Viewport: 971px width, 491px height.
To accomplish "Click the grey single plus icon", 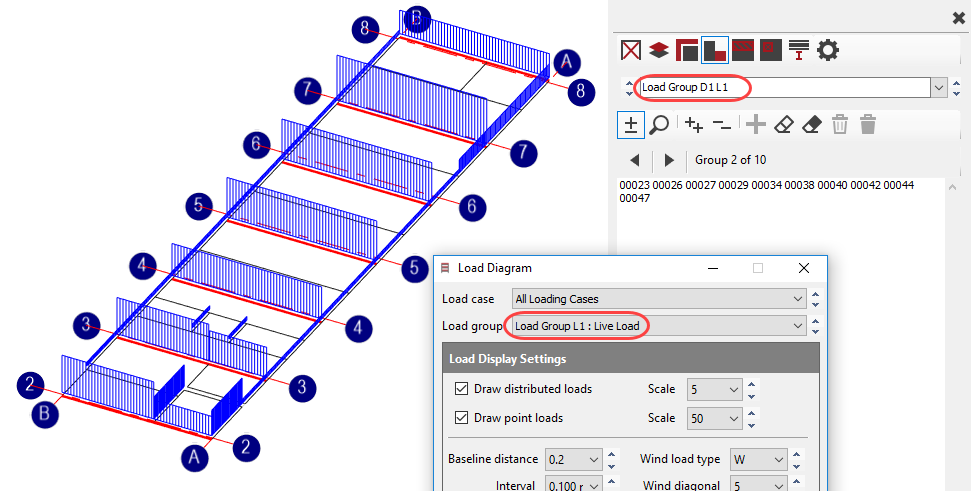I will pos(755,124).
